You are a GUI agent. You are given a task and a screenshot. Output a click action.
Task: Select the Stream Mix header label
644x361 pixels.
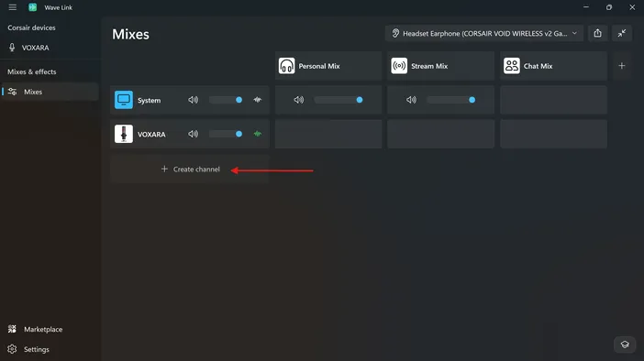pos(429,66)
